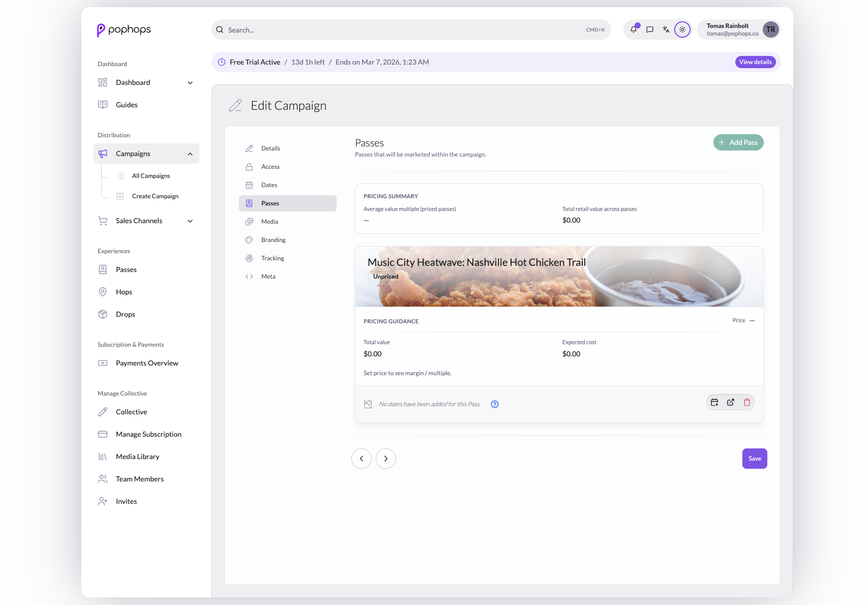Expand the Sales Channels menu
868x605 pixels.
coord(190,221)
